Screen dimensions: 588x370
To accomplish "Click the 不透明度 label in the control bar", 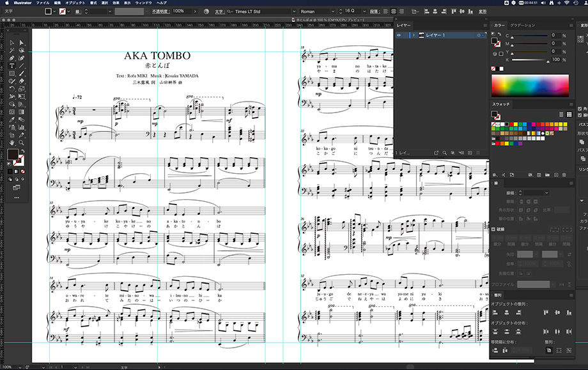I will (x=160, y=12).
